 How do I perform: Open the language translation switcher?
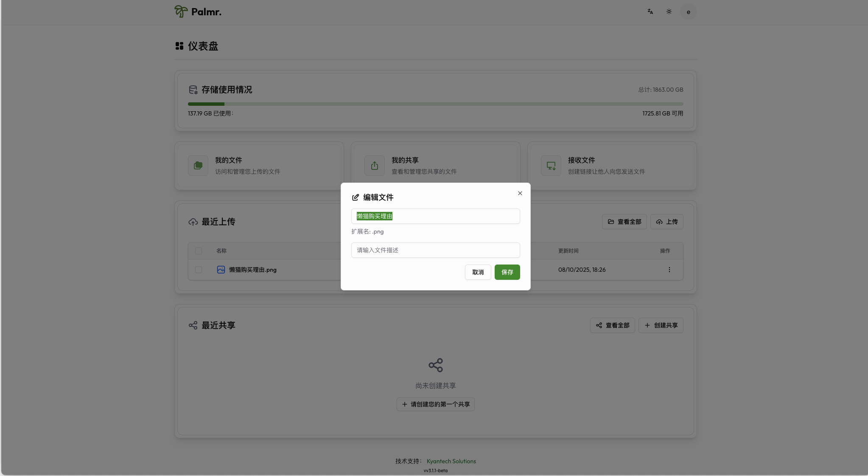[x=650, y=12]
